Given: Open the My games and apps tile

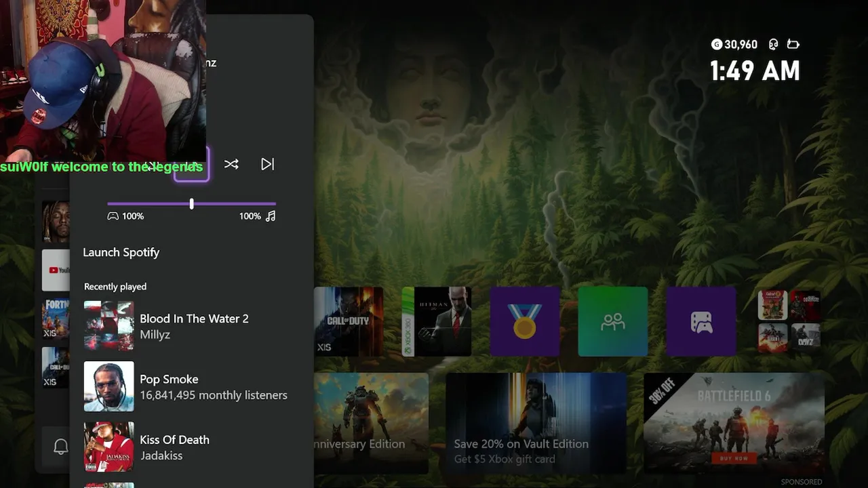Looking at the screenshot, I should click(x=701, y=321).
